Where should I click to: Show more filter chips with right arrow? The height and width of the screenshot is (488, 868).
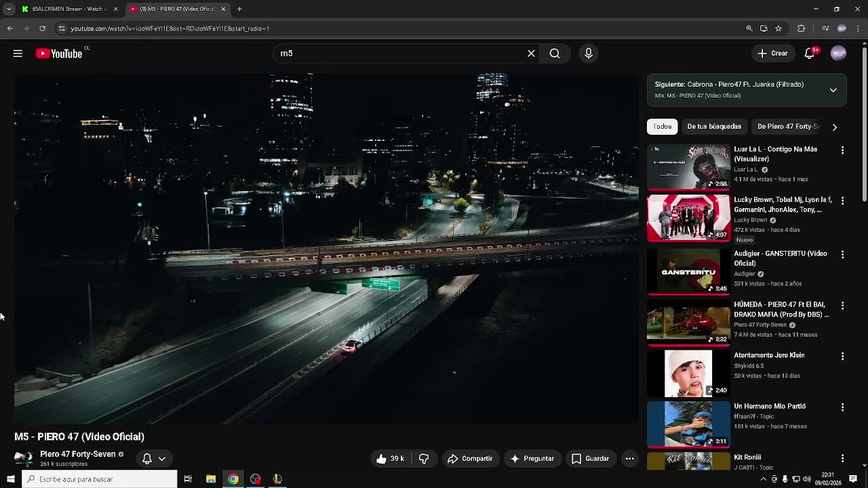click(x=834, y=127)
